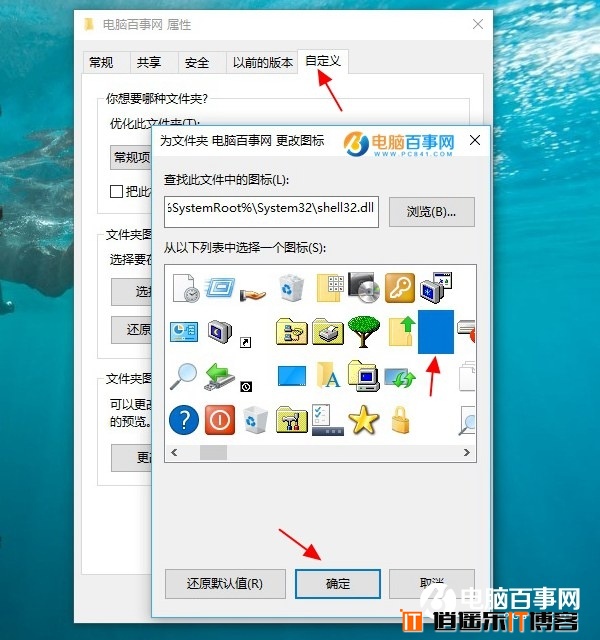Select the yellow star favorites icon

click(x=364, y=419)
